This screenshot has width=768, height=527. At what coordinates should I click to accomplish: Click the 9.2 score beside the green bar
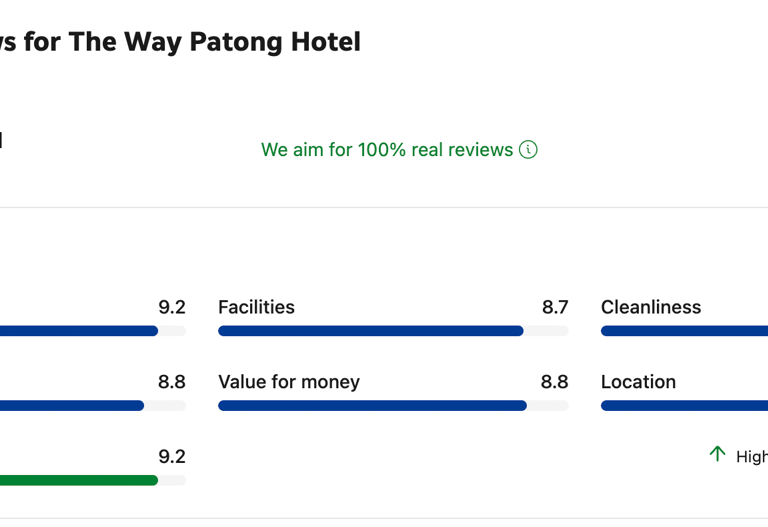[x=172, y=457]
